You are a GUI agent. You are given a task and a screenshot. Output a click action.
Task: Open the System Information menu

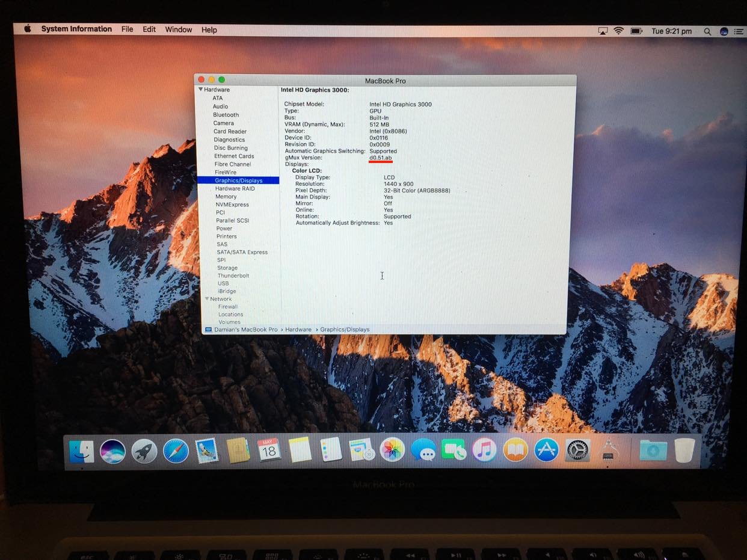(x=76, y=29)
